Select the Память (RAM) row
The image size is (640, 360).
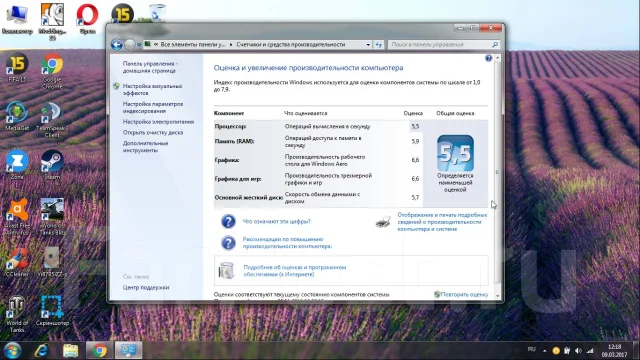[x=318, y=142]
